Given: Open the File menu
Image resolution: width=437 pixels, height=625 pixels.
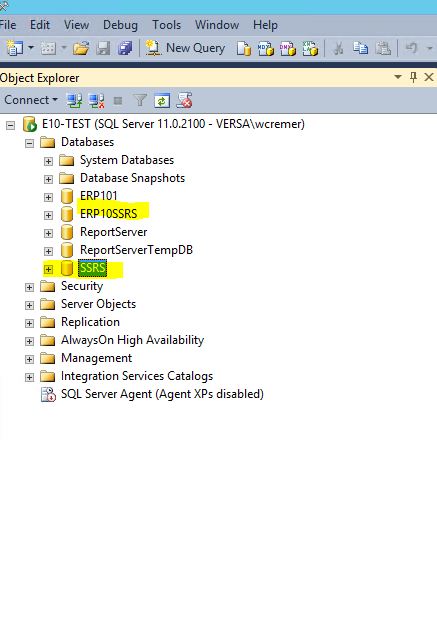Looking at the screenshot, I should (x=8, y=25).
